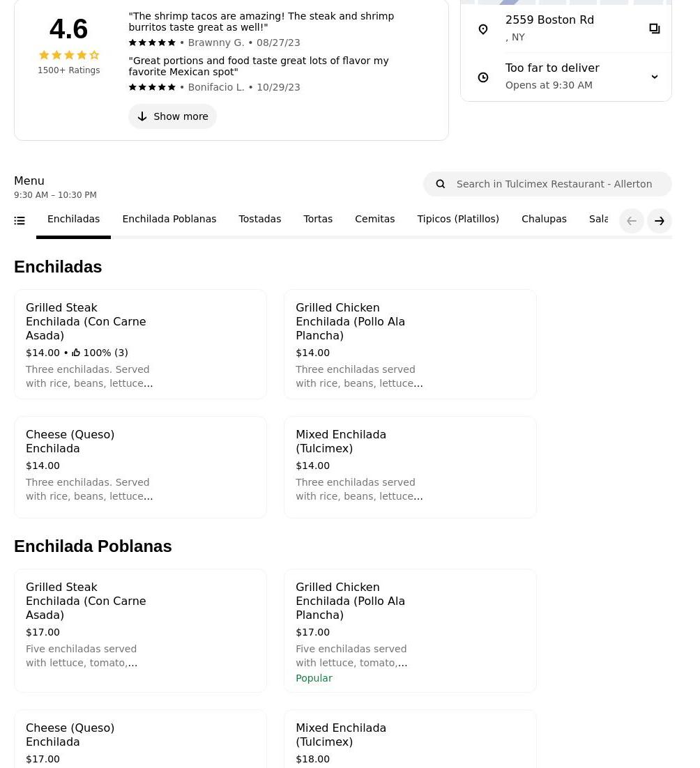This screenshot has height=768, width=700.
Task: Click the copy address icon
Action: point(654,29)
